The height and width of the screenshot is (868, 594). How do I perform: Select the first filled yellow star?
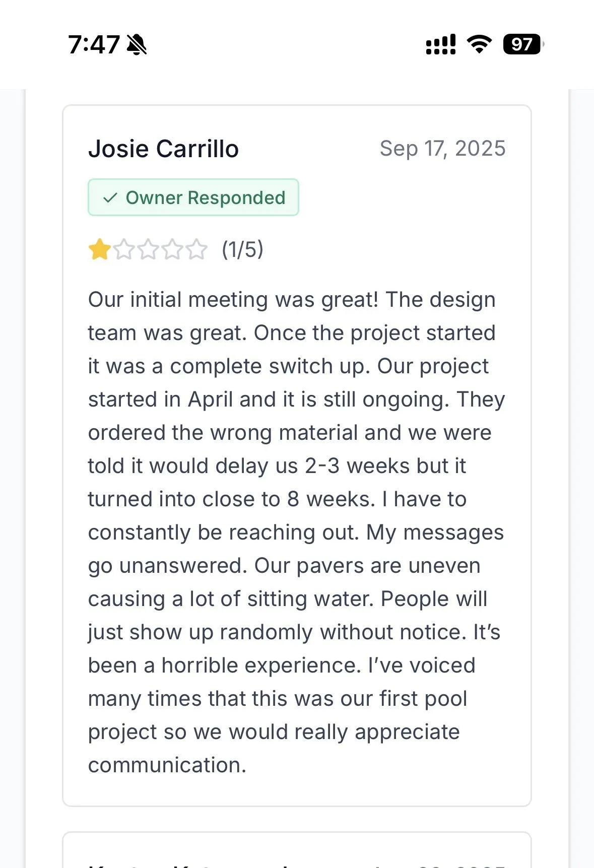point(99,250)
